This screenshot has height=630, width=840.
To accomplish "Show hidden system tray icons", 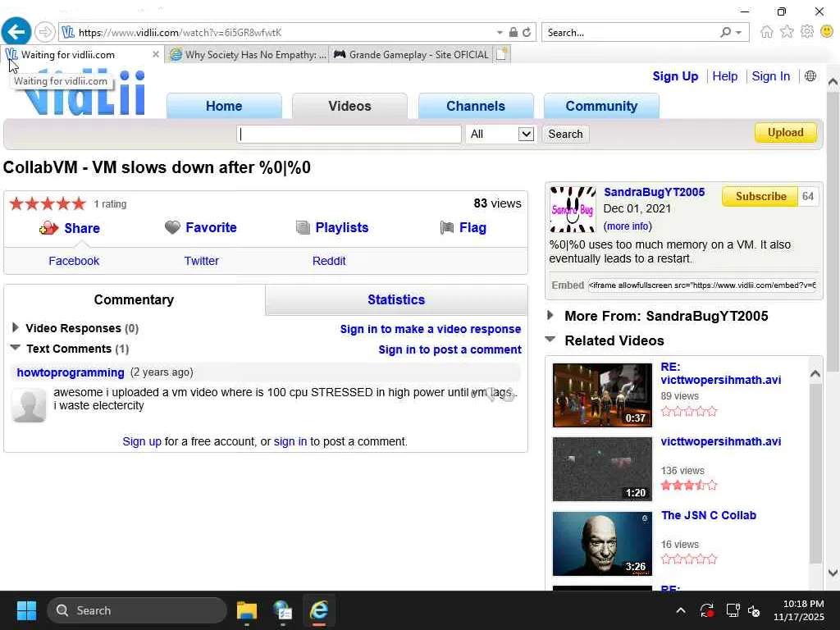I will (x=681, y=610).
